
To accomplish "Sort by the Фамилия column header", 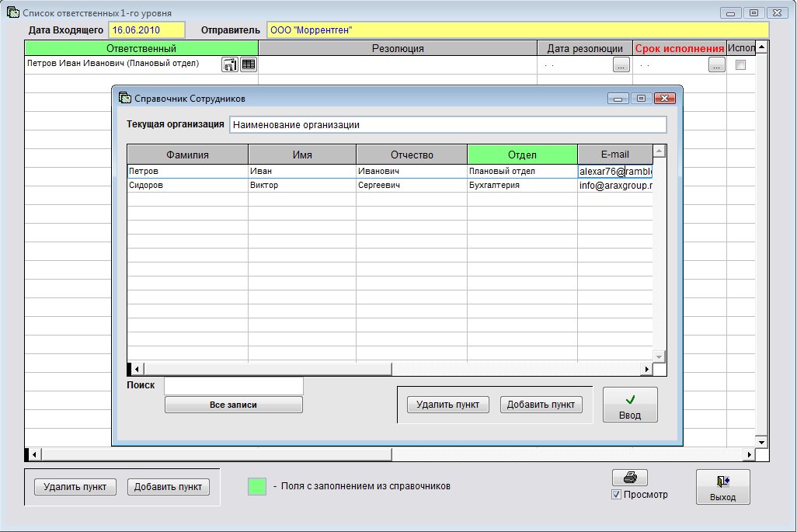I will [x=187, y=155].
